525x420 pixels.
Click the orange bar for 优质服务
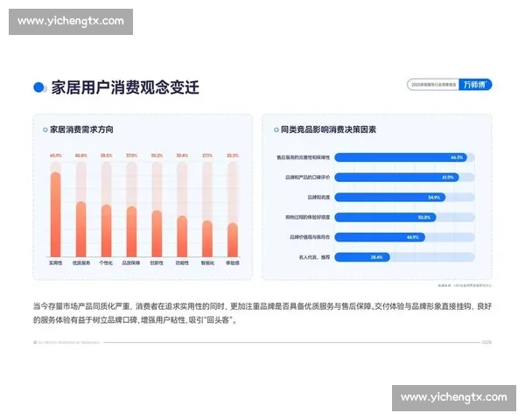(x=81, y=229)
